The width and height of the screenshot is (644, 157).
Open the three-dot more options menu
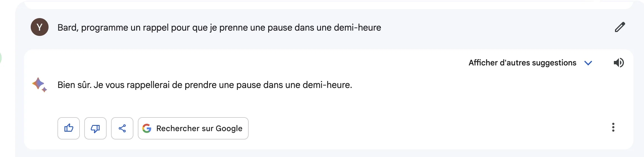point(613,127)
